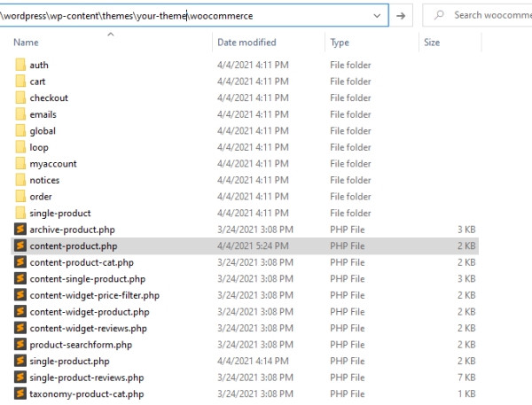Sort by the Type column header

[x=340, y=43]
